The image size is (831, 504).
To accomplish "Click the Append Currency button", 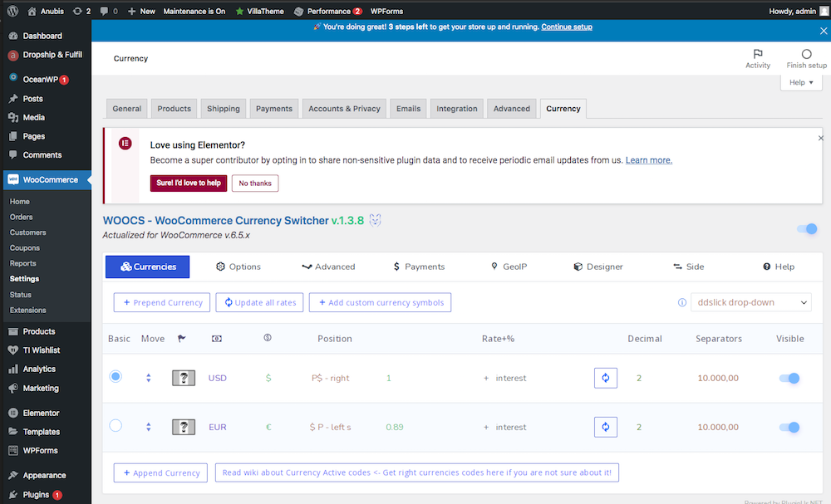I will tap(160, 472).
